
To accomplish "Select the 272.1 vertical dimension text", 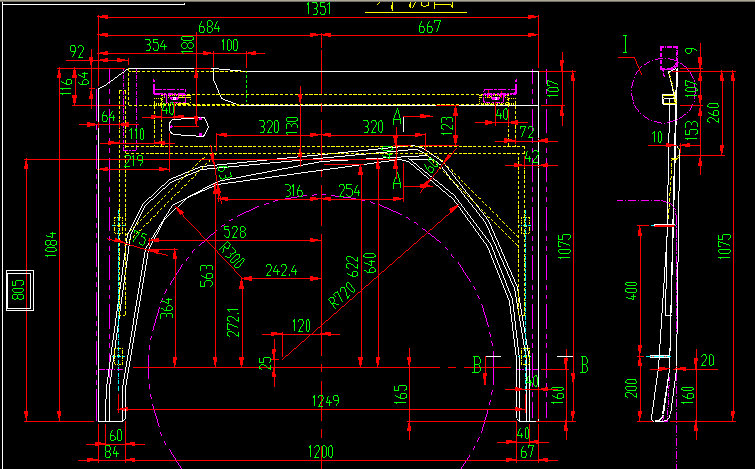I will coord(233,321).
